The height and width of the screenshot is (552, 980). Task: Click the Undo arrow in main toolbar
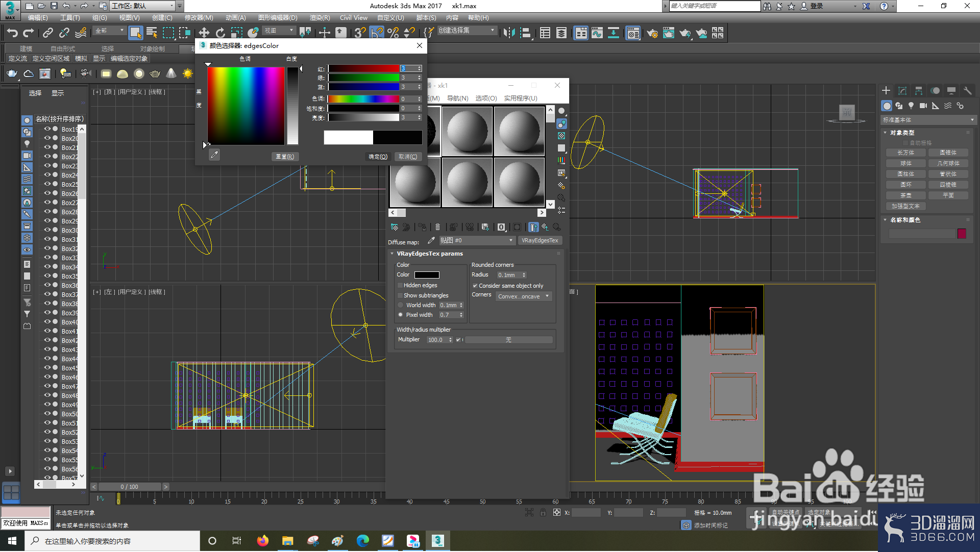click(x=12, y=33)
